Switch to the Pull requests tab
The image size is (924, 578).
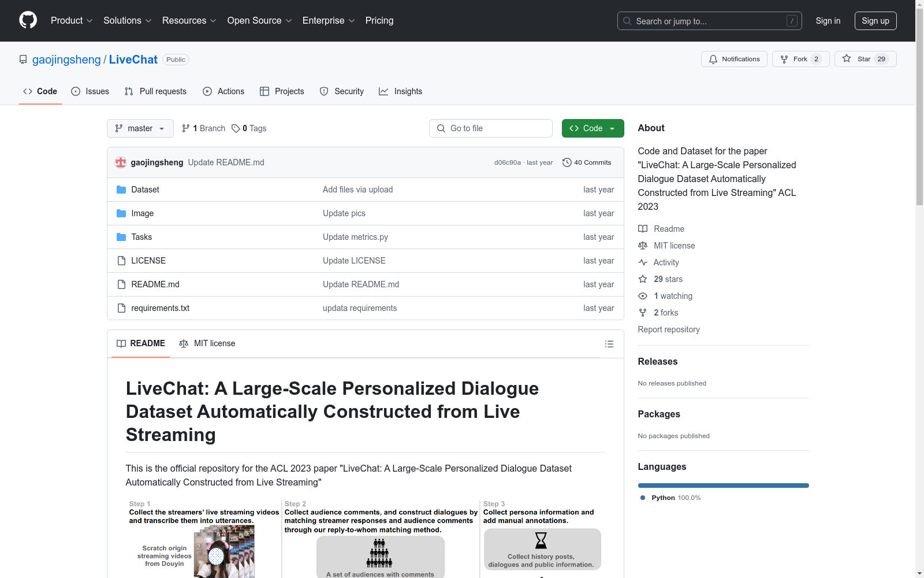coord(155,91)
